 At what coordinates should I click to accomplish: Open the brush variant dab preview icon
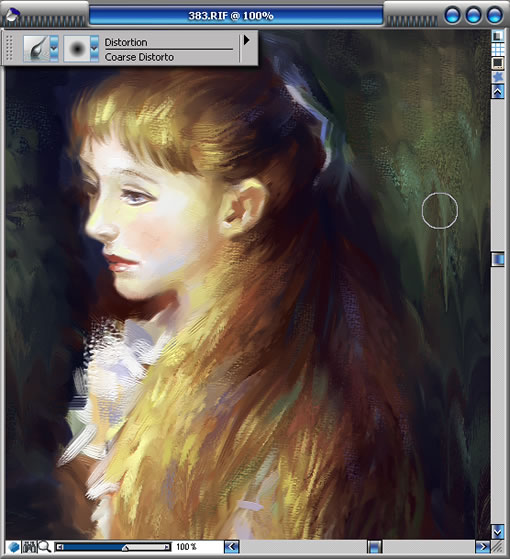(77, 48)
